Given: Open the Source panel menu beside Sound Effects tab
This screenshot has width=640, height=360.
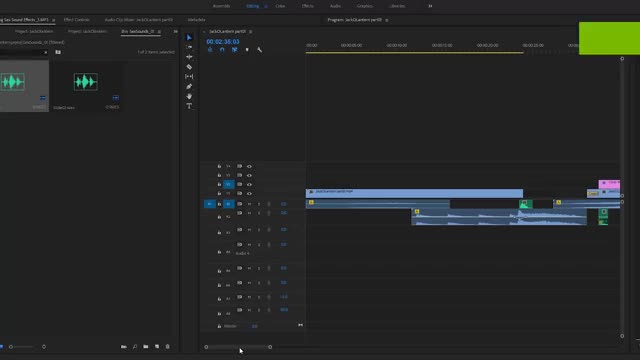Looking at the screenshot, I should (x=53, y=20).
